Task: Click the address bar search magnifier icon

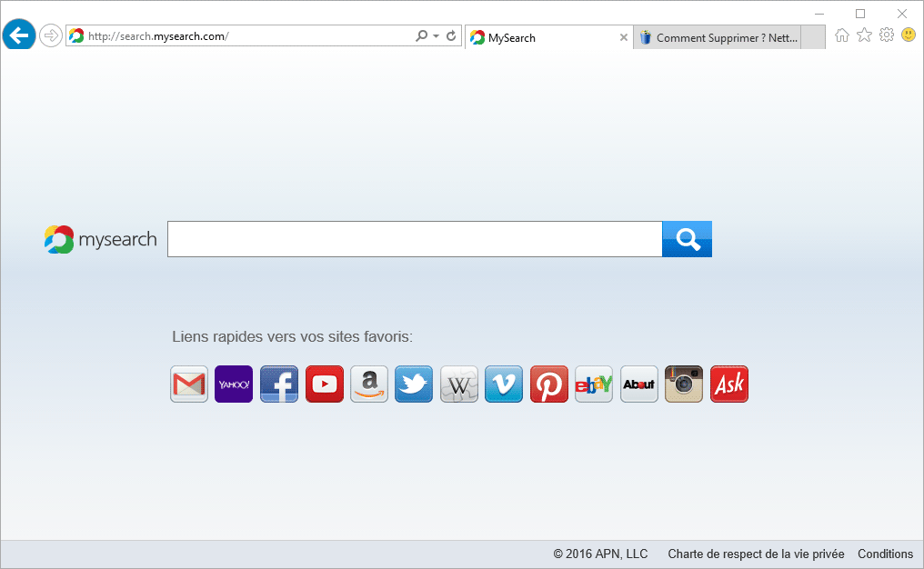Action: (421, 36)
